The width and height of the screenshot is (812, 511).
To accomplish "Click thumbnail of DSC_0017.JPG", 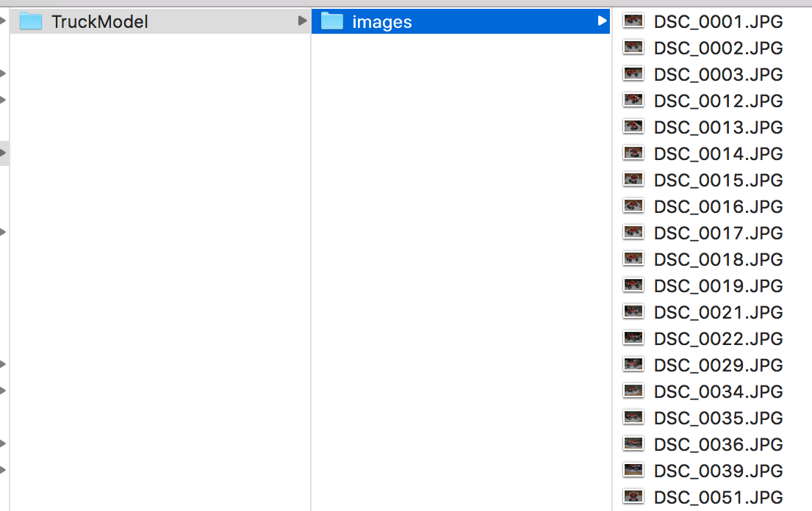I will pos(633,232).
